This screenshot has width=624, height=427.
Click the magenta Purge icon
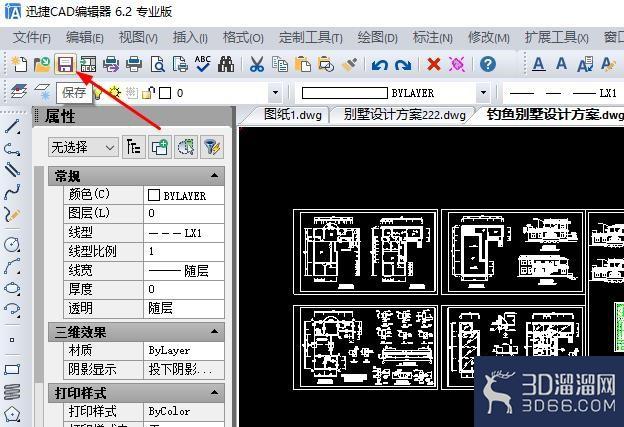457,64
